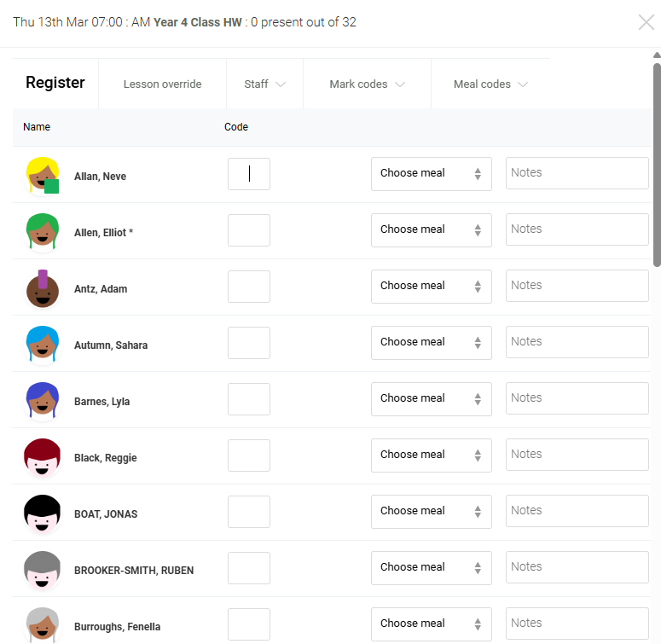Click Neve Allan's avatar icon

[43, 175]
